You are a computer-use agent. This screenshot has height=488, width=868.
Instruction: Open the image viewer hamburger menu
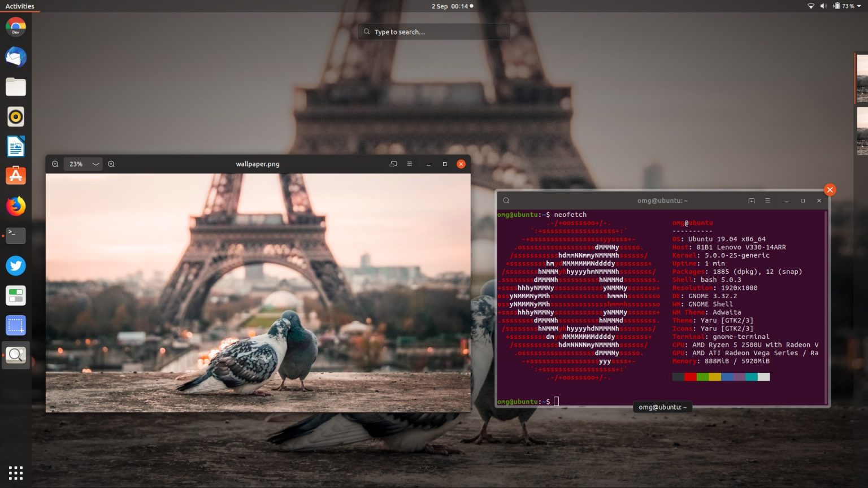point(409,164)
